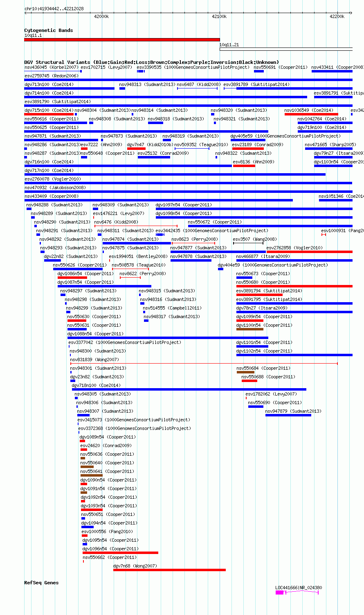Click esv2760078 (Vogler2010) label
364x615 pixels.
click(53, 179)
